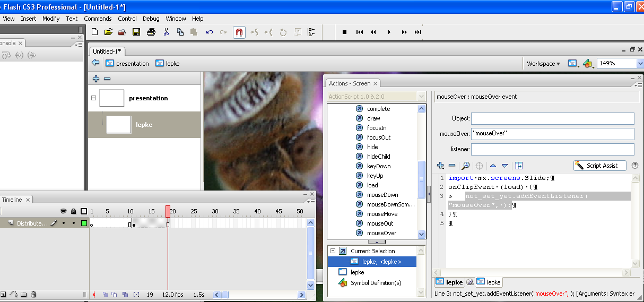Open the ActionScript 1.0 & 2.0 dropdown

point(422,97)
